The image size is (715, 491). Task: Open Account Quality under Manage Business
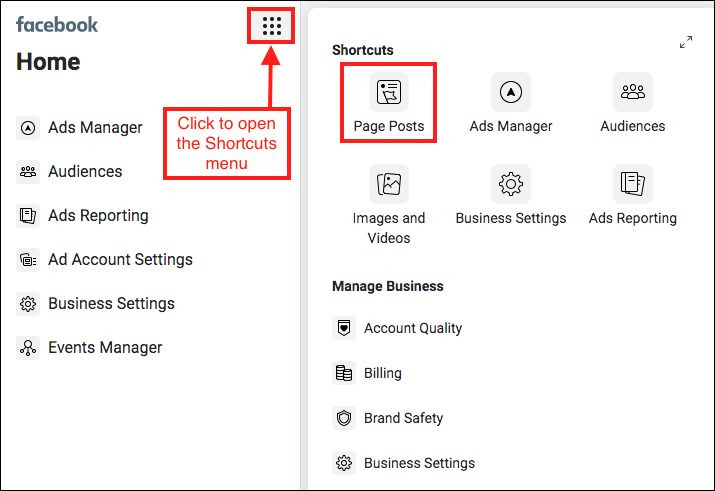pyautogui.click(x=413, y=328)
